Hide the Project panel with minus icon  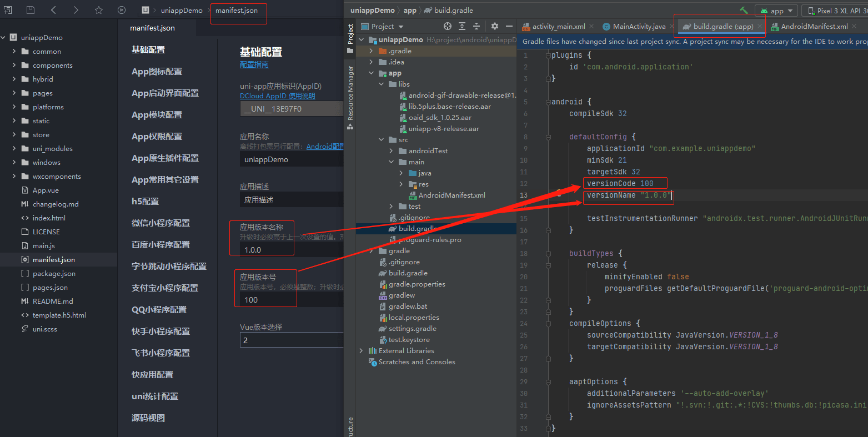tap(509, 26)
